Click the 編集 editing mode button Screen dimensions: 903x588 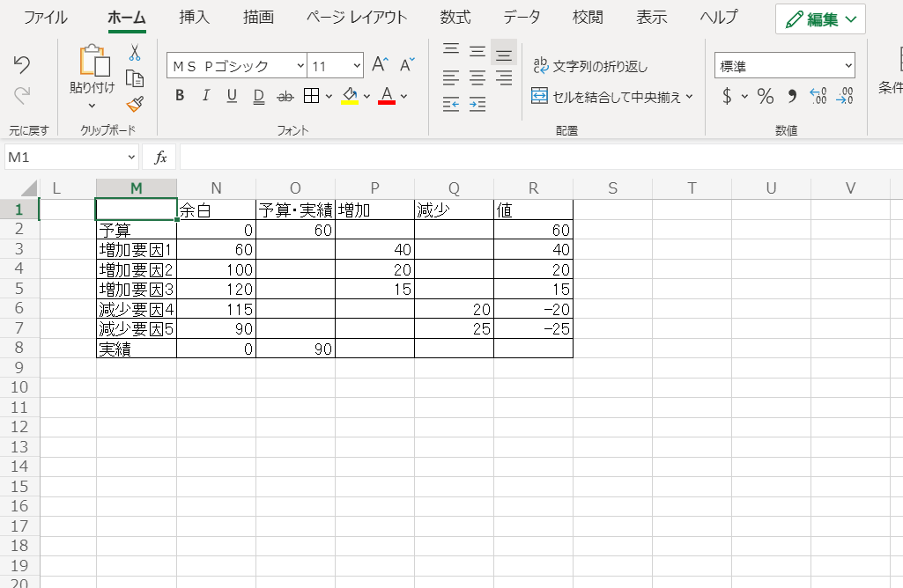coord(820,18)
